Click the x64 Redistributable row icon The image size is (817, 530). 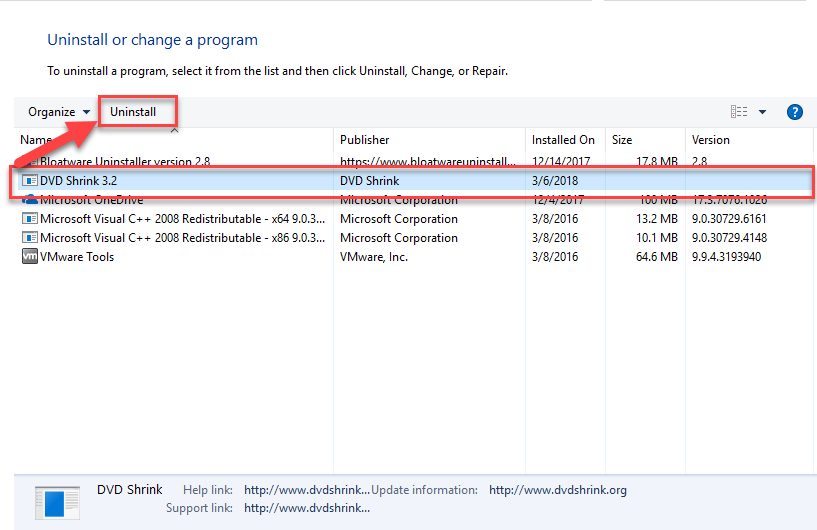(x=30, y=218)
